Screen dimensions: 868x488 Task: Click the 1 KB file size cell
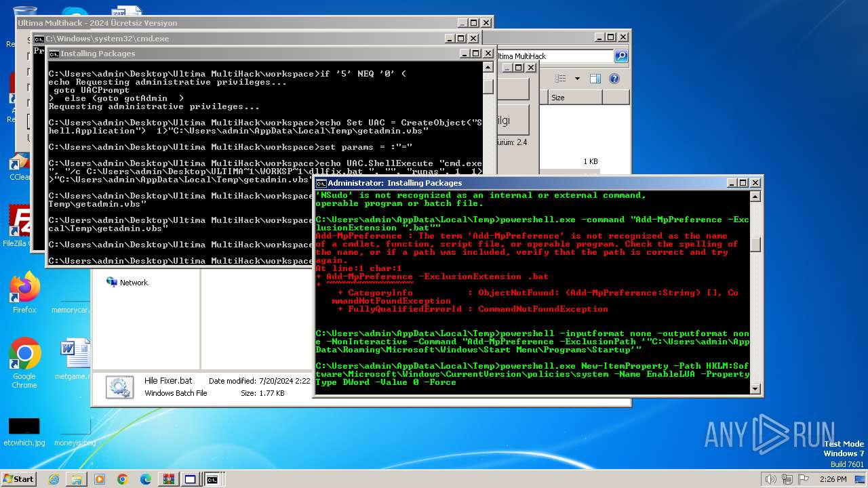(590, 161)
